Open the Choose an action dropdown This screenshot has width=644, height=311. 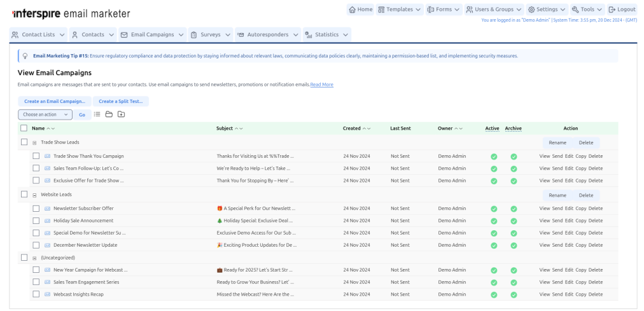45,114
